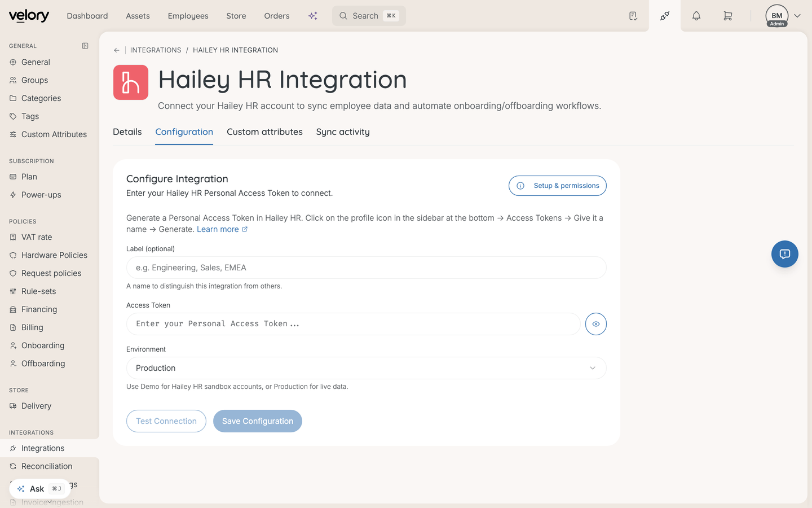The height and width of the screenshot is (508, 812).
Task: Collapse the sidebar panel icon
Action: 85,46
